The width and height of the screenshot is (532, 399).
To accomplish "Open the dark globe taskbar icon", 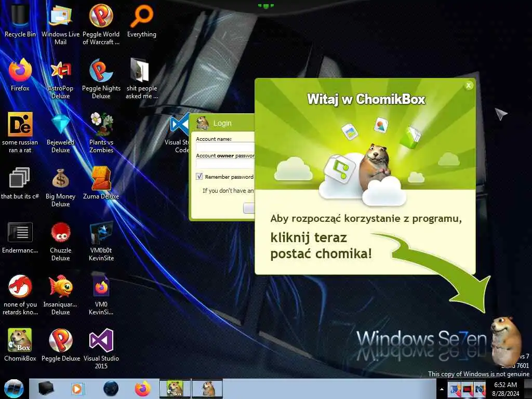I will 111,389.
